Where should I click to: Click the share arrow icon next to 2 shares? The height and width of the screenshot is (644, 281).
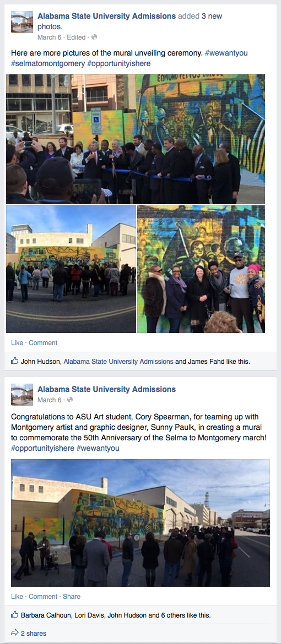[x=15, y=633]
